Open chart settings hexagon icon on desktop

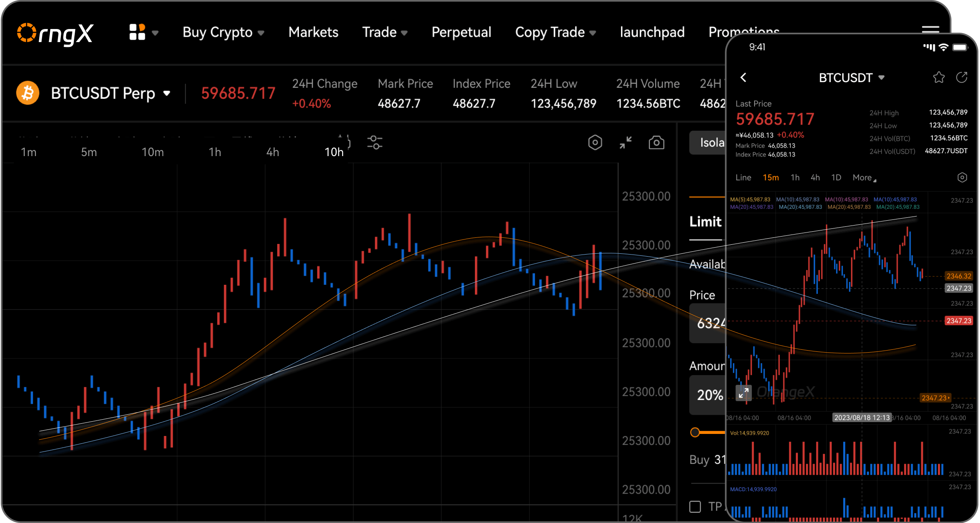click(x=595, y=143)
